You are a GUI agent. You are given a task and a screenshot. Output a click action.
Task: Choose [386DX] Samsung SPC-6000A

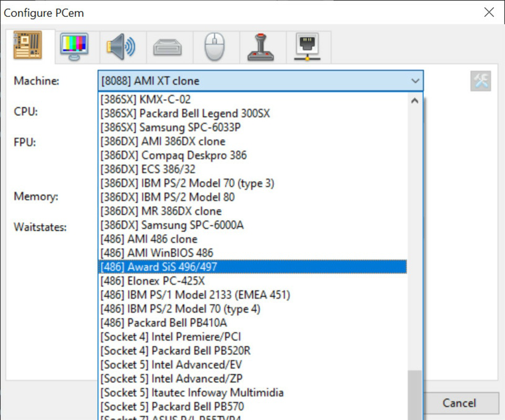pyautogui.click(x=252, y=225)
